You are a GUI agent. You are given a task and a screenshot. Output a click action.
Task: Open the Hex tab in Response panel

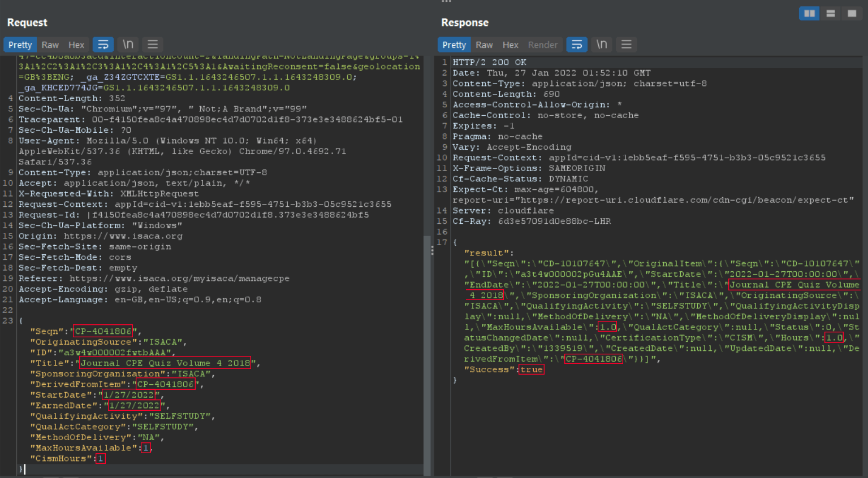511,45
